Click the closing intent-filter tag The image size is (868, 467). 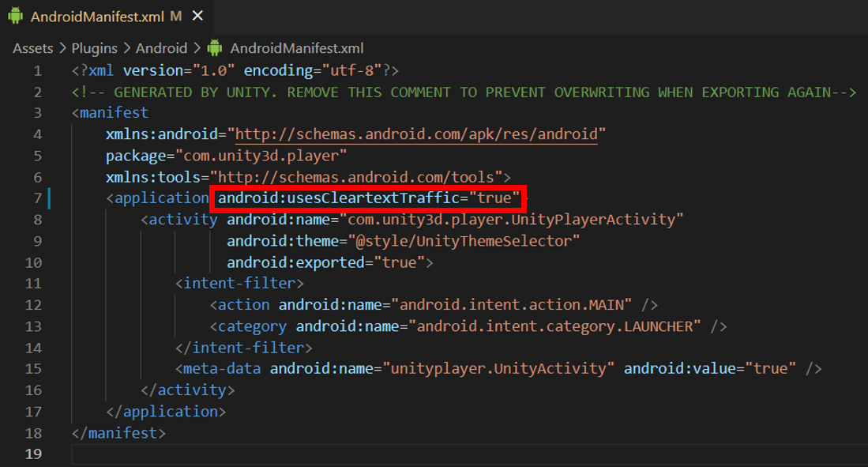pyautogui.click(x=243, y=348)
